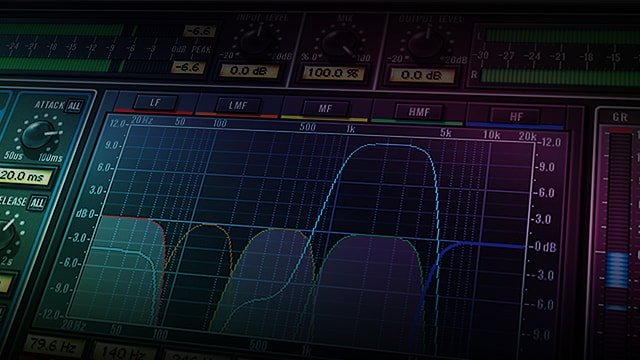Click the Attack knob
640x360 pixels.
tap(39, 135)
